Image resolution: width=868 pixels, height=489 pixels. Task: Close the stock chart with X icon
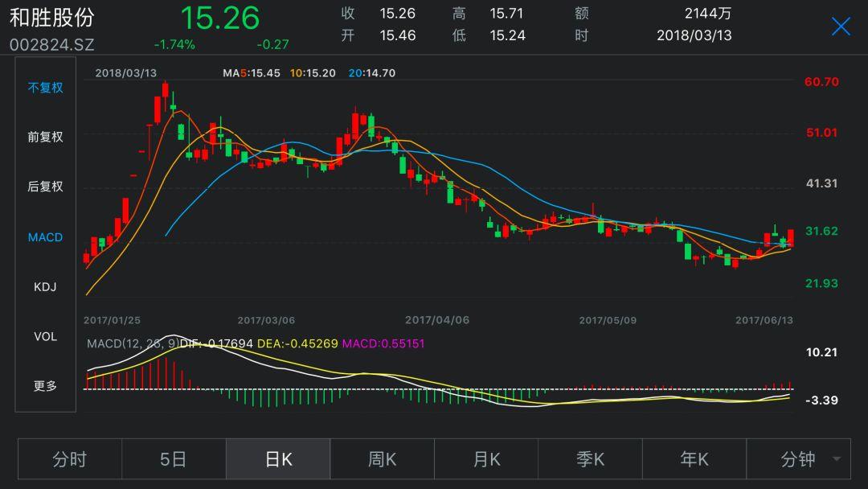click(x=841, y=27)
